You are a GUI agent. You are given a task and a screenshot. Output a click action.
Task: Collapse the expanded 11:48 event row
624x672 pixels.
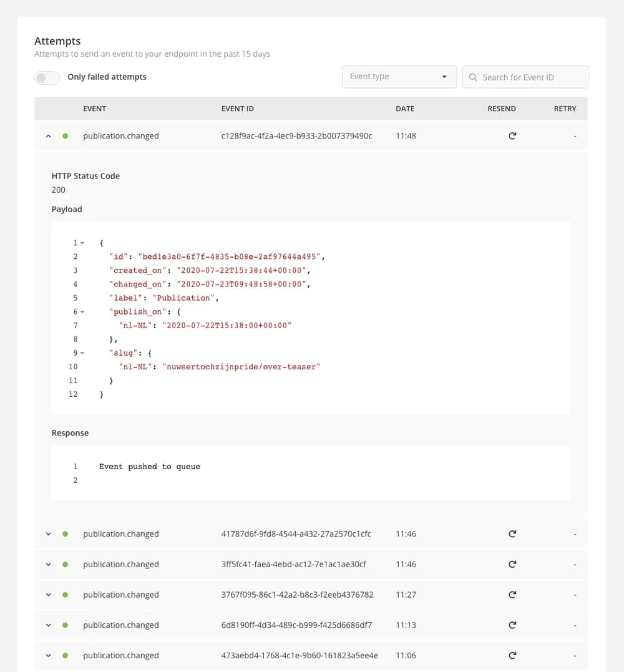49,136
